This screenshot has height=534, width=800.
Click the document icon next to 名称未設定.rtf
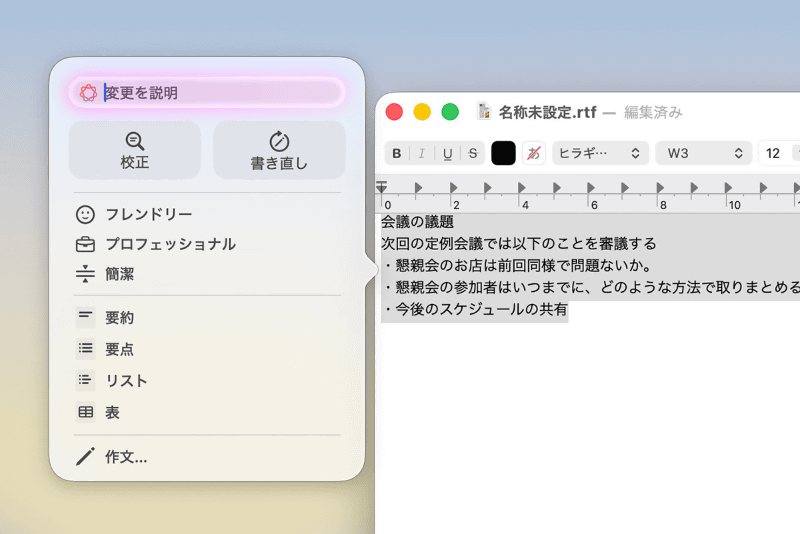point(484,111)
